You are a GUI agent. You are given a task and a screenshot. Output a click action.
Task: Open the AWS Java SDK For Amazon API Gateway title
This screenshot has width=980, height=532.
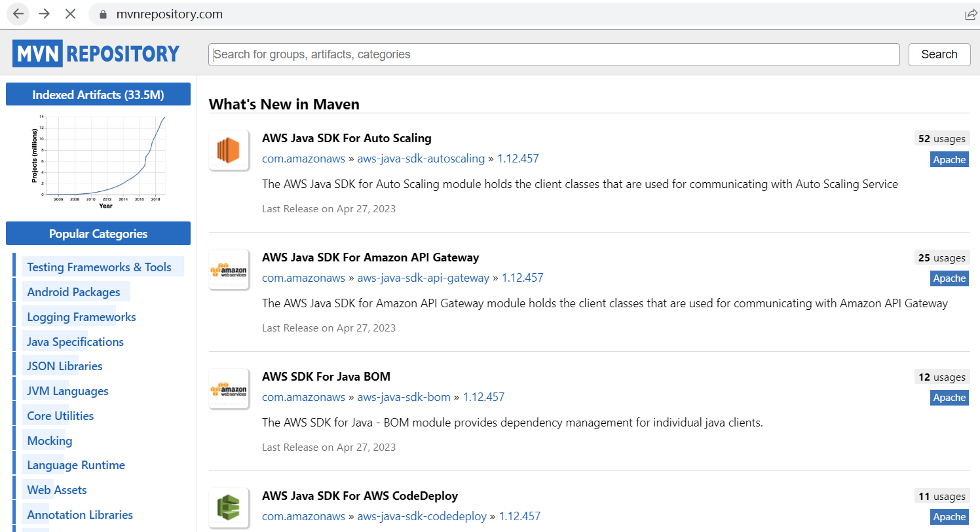(x=370, y=257)
